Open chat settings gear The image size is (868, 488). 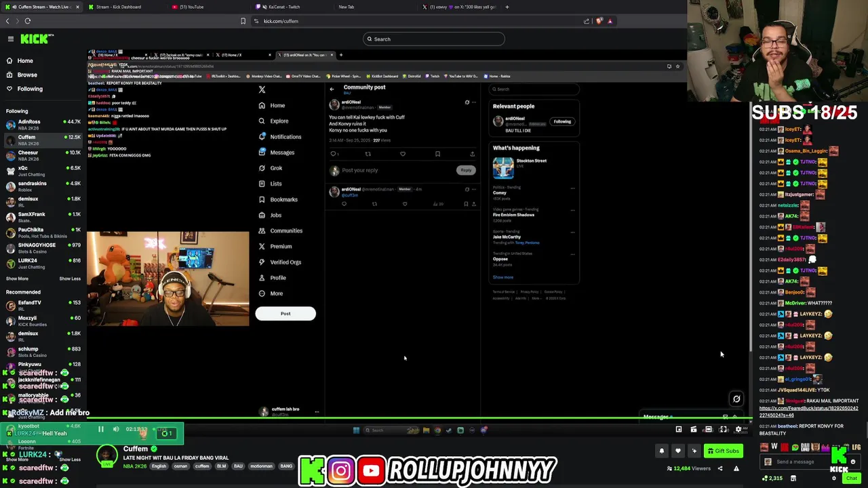coord(834,479)
